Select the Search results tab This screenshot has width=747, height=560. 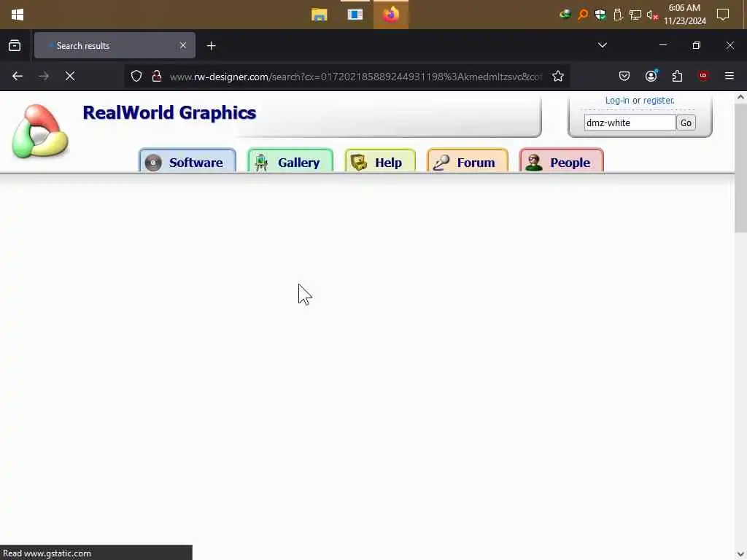coord(115,46)
